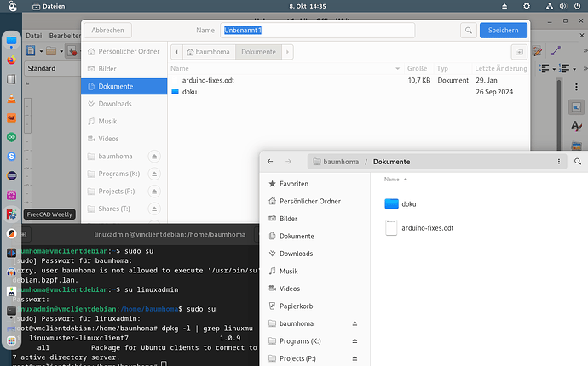Expand ordered list dropdown arrow

574,69
